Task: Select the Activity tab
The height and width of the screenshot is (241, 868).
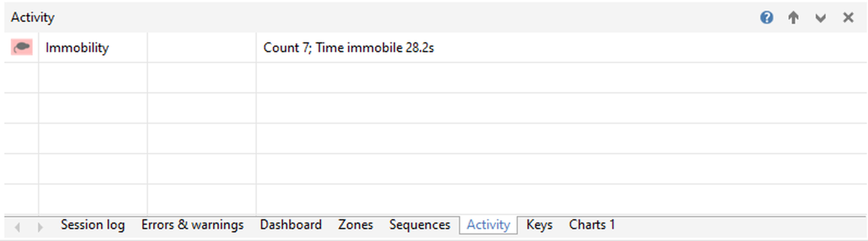Action: [x=488, y=225]
